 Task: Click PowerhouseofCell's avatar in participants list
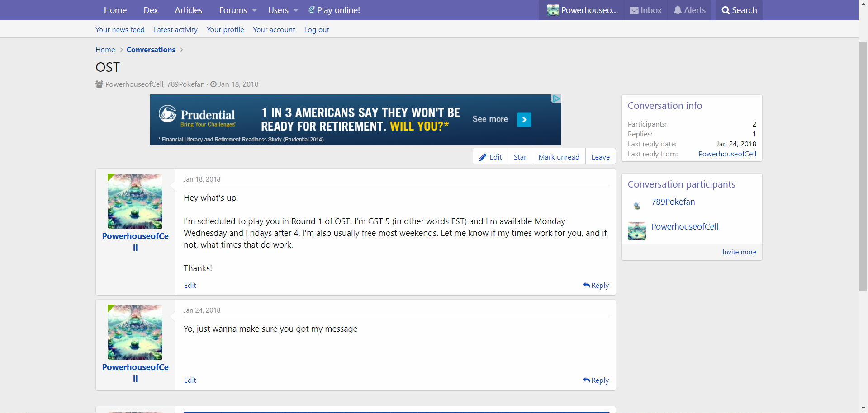click(637, 231)
